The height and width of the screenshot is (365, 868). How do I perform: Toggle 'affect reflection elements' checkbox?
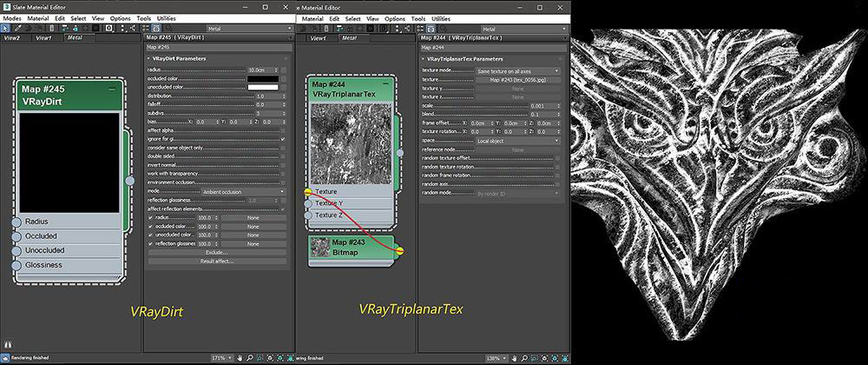[284, 209]
